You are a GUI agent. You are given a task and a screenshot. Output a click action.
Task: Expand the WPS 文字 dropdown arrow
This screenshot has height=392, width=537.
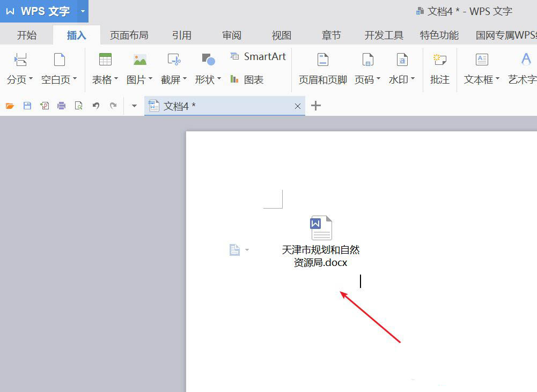(83, 11)
